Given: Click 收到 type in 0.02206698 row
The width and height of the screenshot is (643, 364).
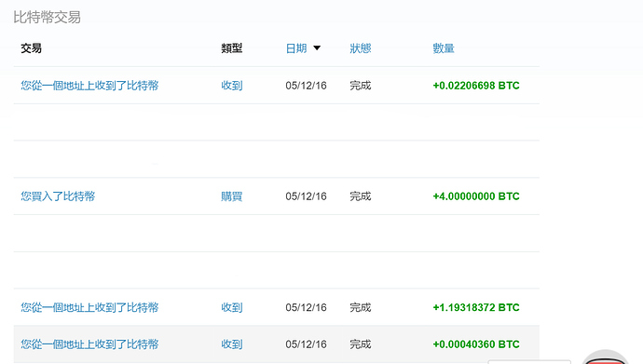Looking at the screenshot, I should 232,86.
